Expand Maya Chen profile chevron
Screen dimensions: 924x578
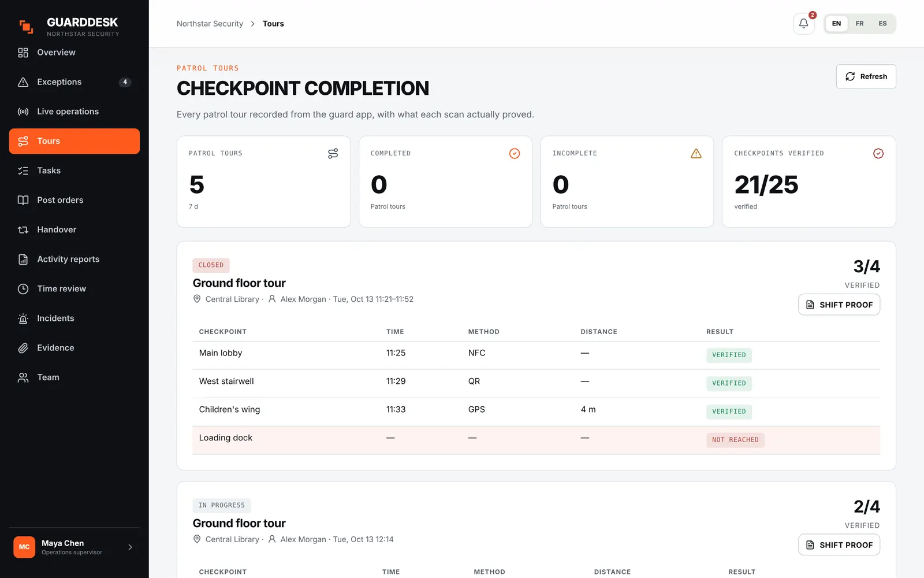pos(130,547)
